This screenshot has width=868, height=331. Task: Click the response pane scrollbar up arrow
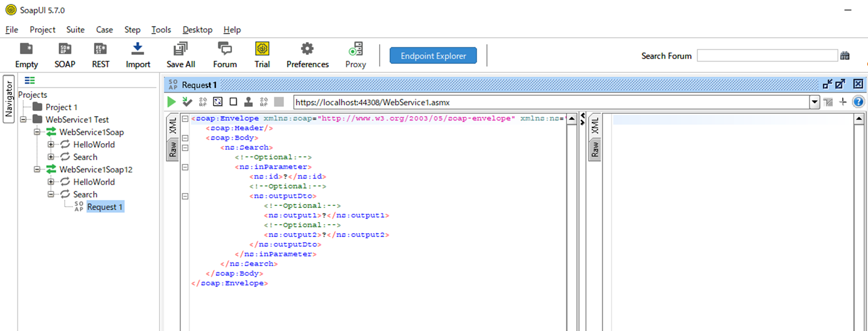(859, 118)
